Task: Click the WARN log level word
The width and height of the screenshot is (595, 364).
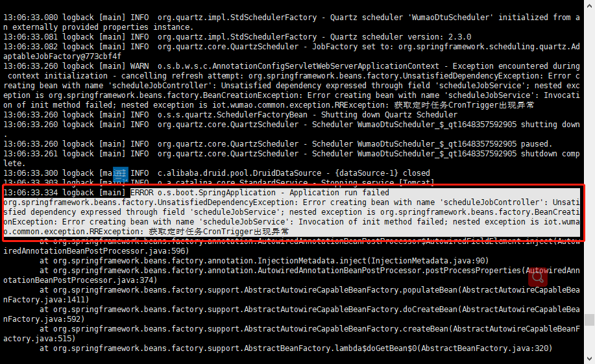Action: click(140, 66)
